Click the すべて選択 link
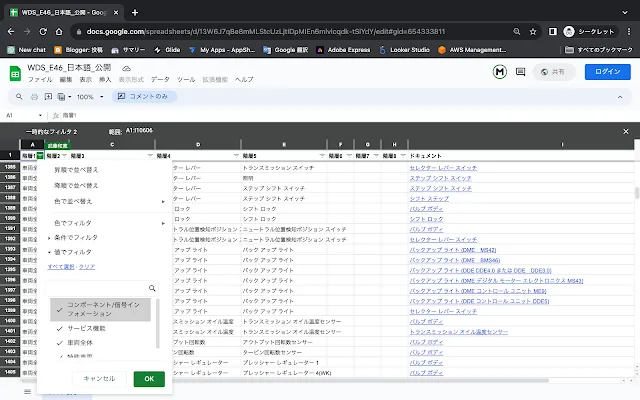 (61, 267)
